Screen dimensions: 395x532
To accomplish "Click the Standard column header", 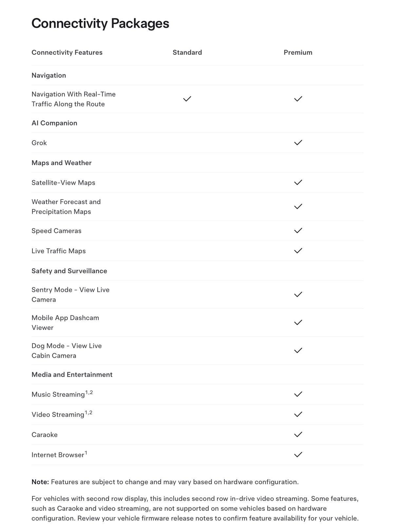I will click(x=187, y=52).
